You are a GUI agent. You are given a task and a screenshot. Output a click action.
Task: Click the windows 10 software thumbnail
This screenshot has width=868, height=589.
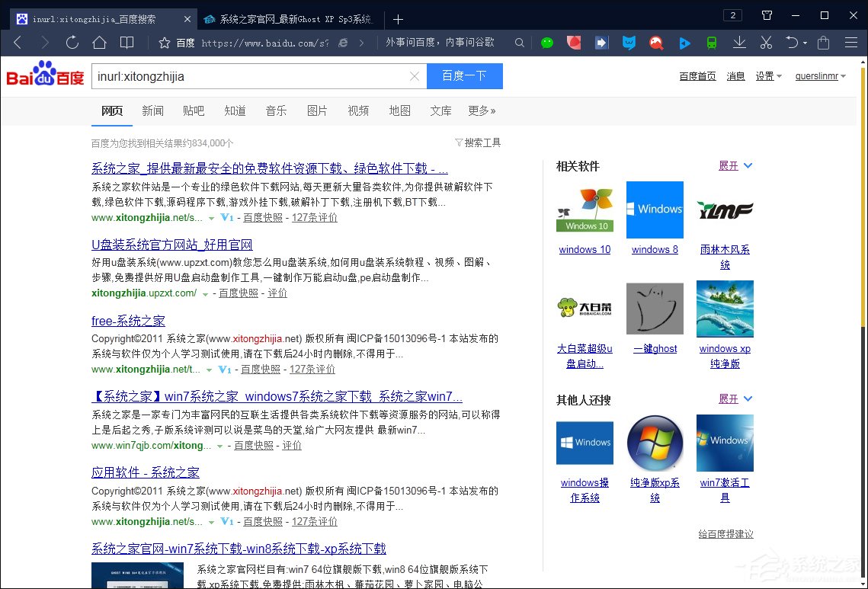pyautogui.click(x=585, y=209)
